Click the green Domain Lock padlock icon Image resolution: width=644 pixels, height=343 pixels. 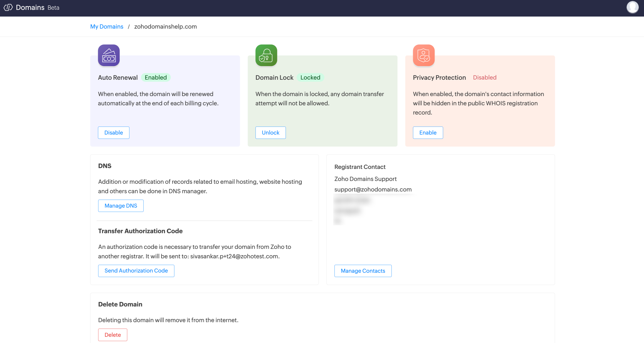click(x=266, y=55)
